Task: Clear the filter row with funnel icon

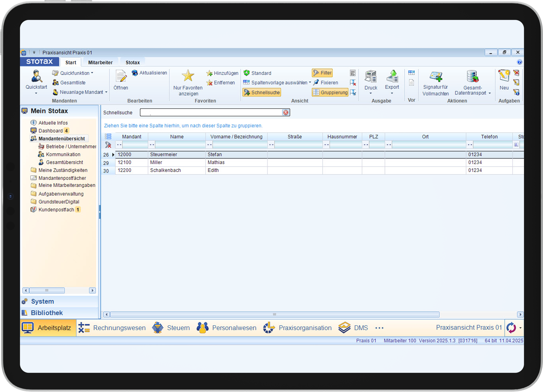Action: [108, 145]
